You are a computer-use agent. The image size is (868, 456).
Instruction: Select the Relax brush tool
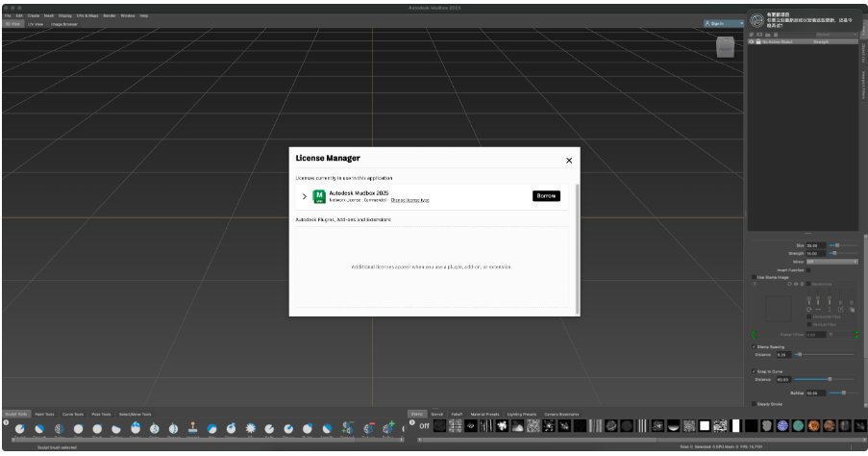coord(59,428)
